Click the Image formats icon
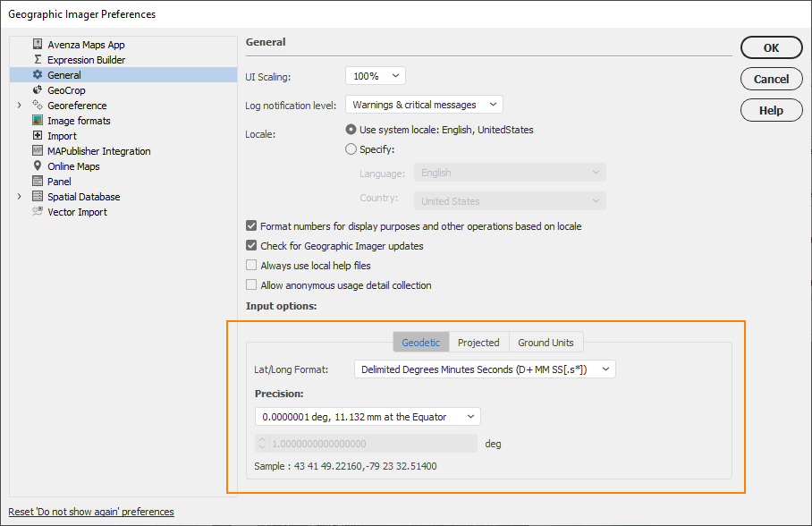812x526 pixels. [x=38, y=120]
